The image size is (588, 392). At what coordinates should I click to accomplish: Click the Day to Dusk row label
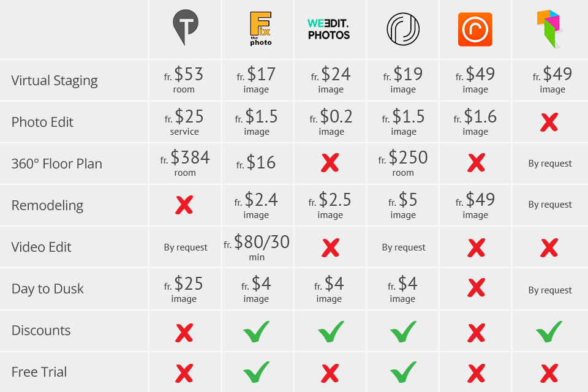[x=47, y=288]
